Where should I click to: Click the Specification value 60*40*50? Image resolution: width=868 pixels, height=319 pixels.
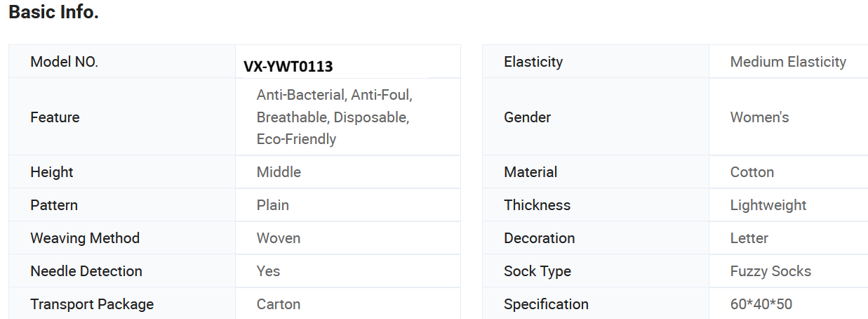tap(761, 304)
